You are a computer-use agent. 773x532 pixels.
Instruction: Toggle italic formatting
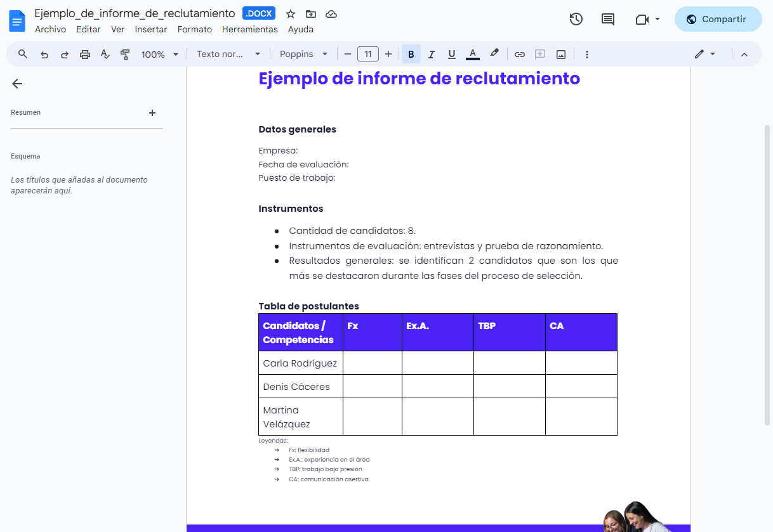pos(432,55)
